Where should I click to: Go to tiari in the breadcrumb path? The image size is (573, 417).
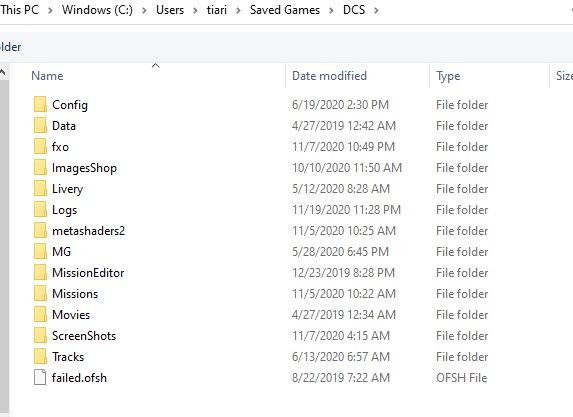pos(217,10)
